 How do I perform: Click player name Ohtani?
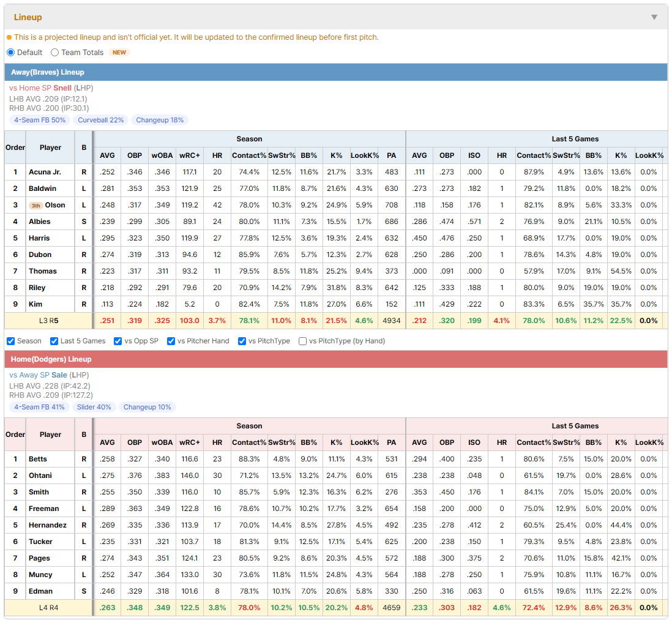(40, 476)
